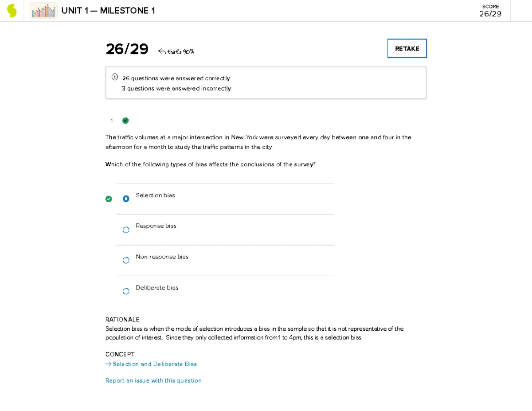Image resolution: width=532 pixels, height=411 pixels.
Task: Click the Non-response bias answer text
Action: pyautogui.click(x=162, y=257)
